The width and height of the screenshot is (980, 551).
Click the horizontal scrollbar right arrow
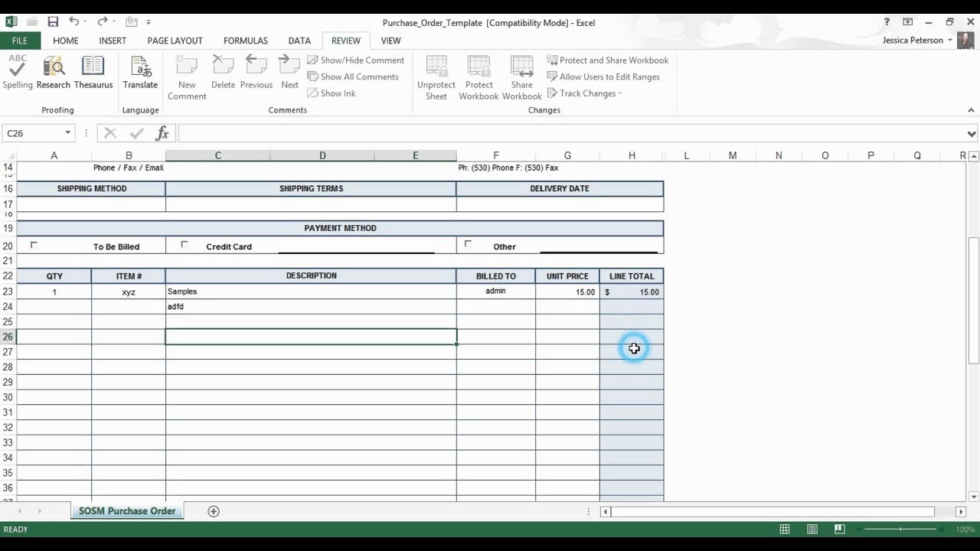[961, 511]
